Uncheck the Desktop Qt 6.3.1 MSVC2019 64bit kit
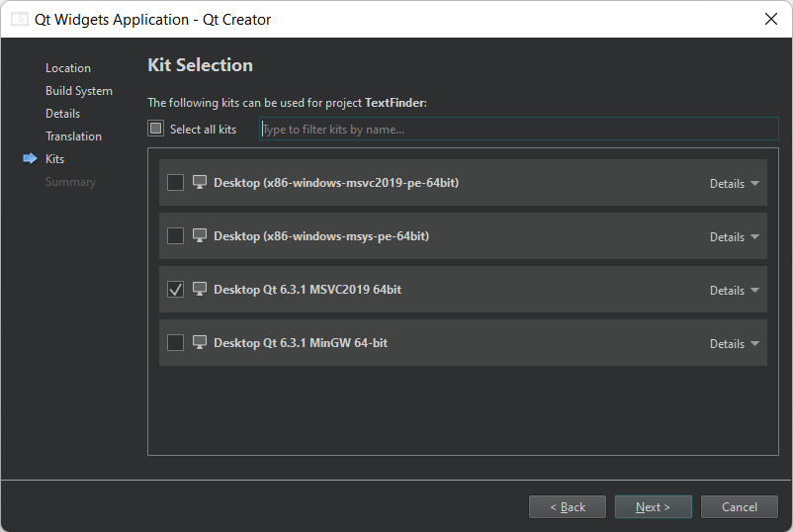The width and height of the screenshot is (793, 532). click(176, 290)
